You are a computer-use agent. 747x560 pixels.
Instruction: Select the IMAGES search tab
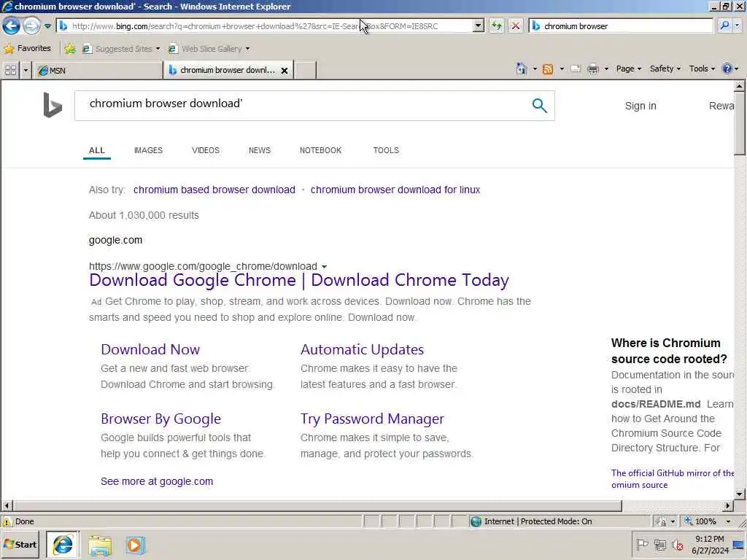148,150
